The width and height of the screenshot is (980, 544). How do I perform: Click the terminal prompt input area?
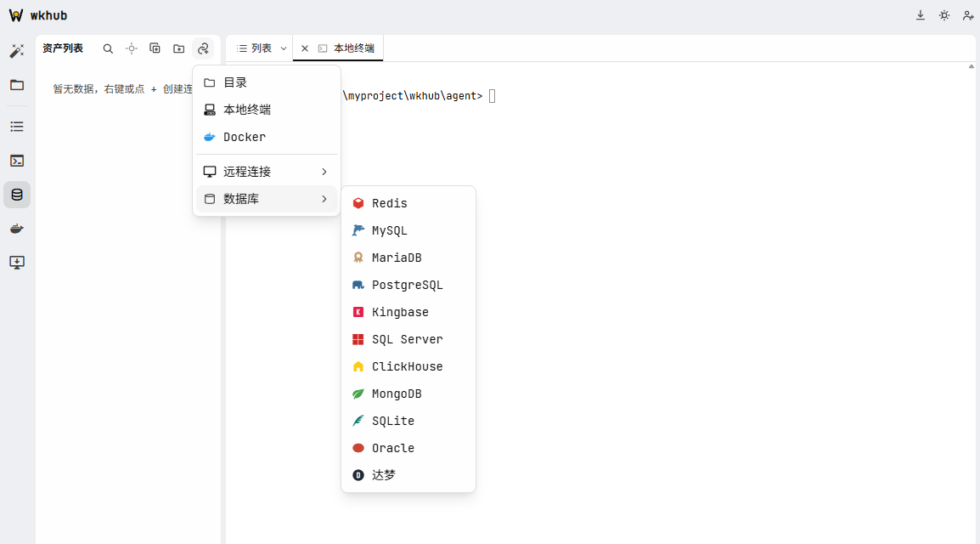492,96
